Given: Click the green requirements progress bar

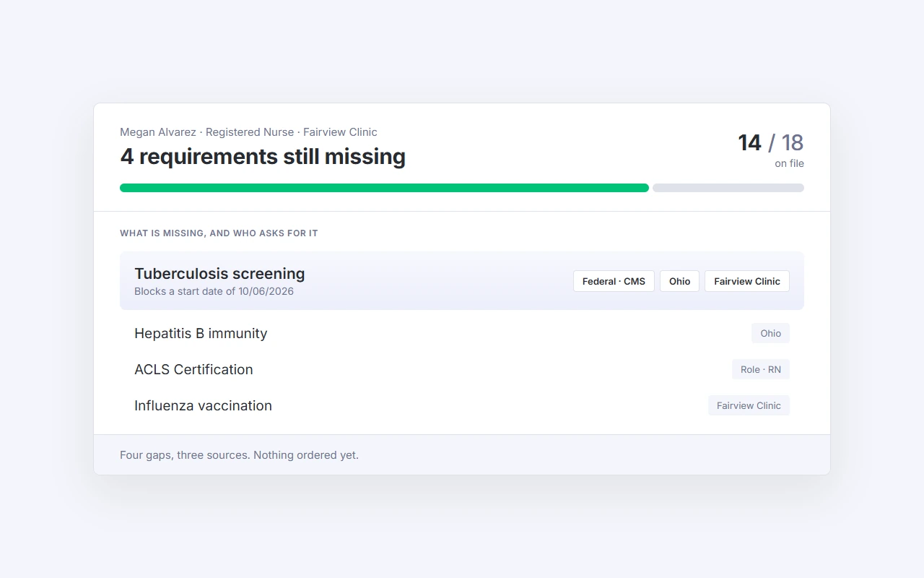Looking at the screenshot, I should pos(384,188).
